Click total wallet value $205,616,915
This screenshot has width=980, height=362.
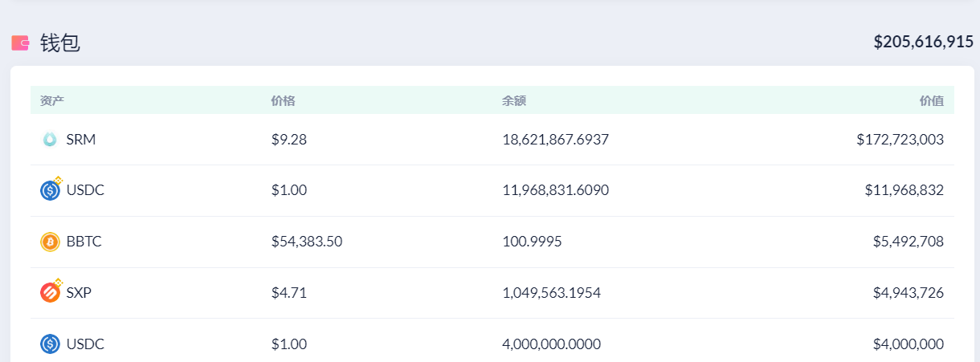coord(923,42)
